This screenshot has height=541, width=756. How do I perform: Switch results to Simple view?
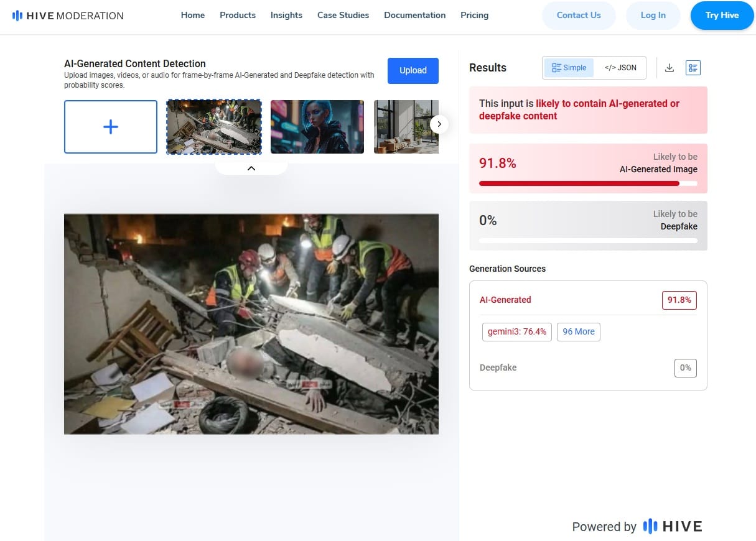(569, 68)
